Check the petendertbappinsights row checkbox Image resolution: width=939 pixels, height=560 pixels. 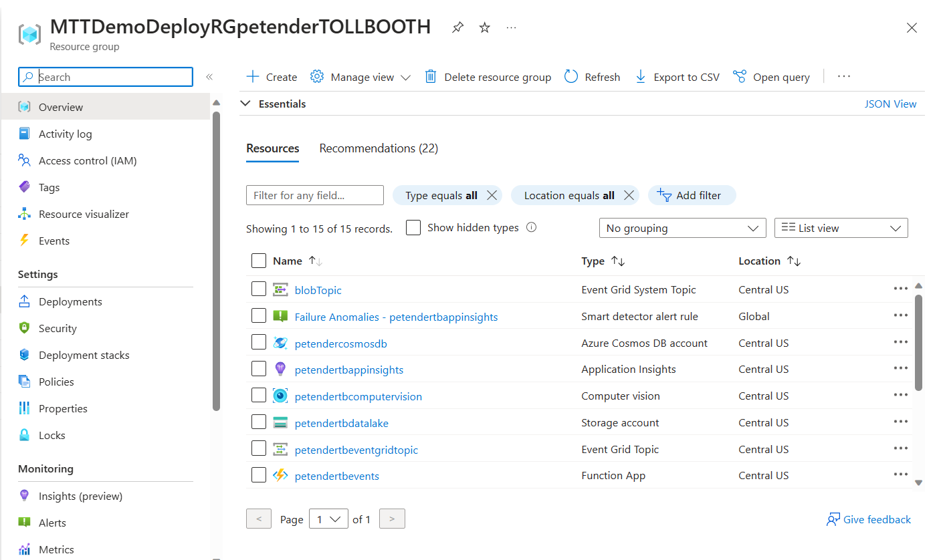pyautogui.click(x=259, y=368)
